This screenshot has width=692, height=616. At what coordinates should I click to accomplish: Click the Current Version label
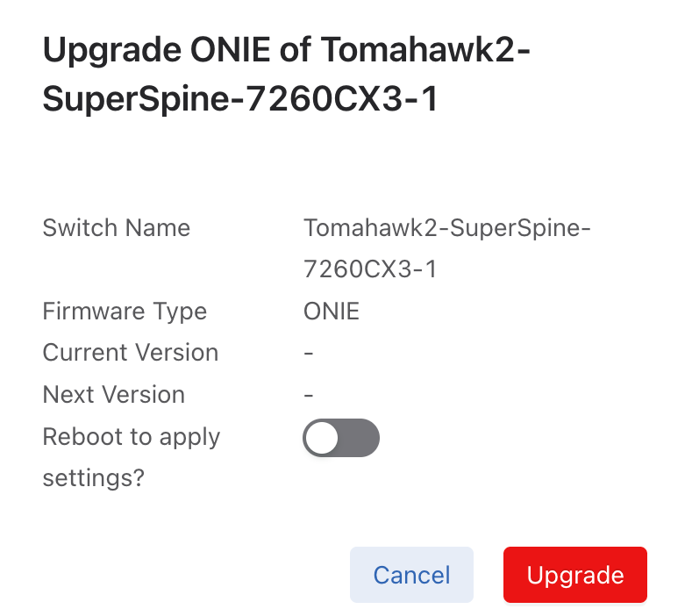coord(130,353)
